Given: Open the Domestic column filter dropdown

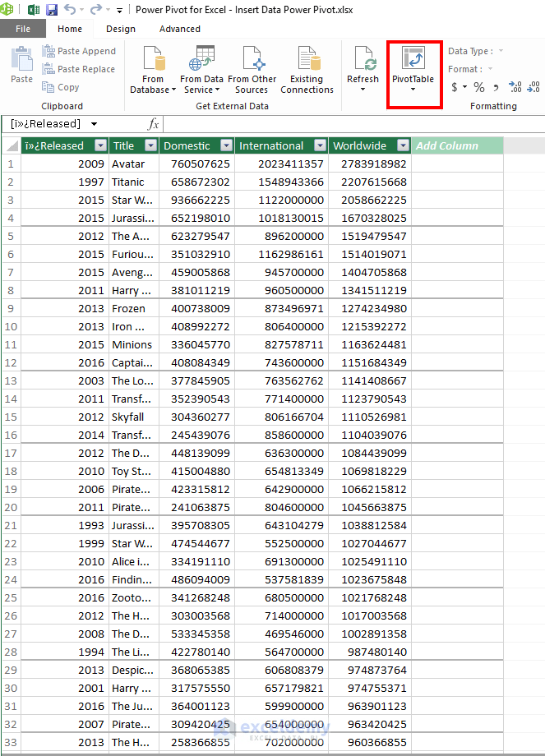Looking at the screenshot, I should pos(226,145).
